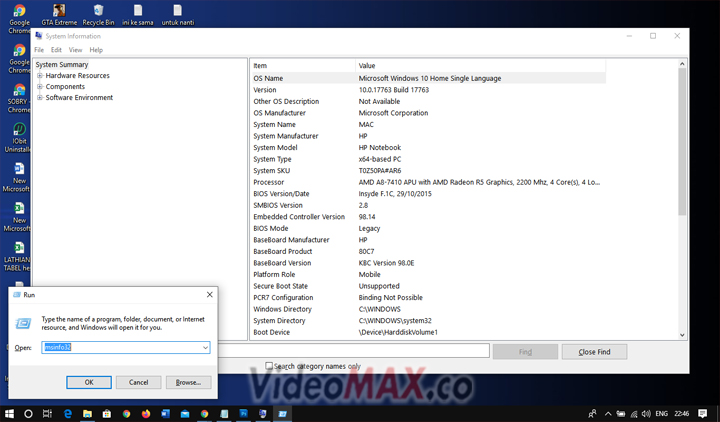Select the BIOS Mode row
This screenshot has width=720, height=422.
(428, 228)
